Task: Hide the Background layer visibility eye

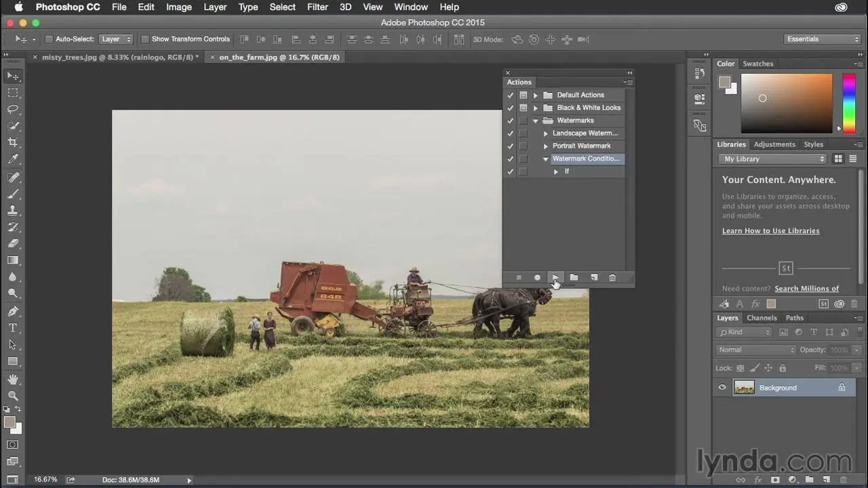Action: [x=722, y=388]
